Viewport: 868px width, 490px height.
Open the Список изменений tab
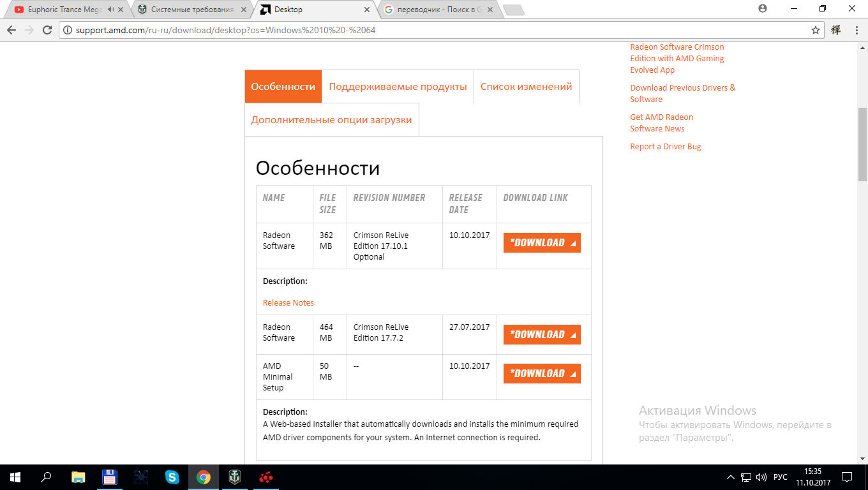(x=527, y=87)
